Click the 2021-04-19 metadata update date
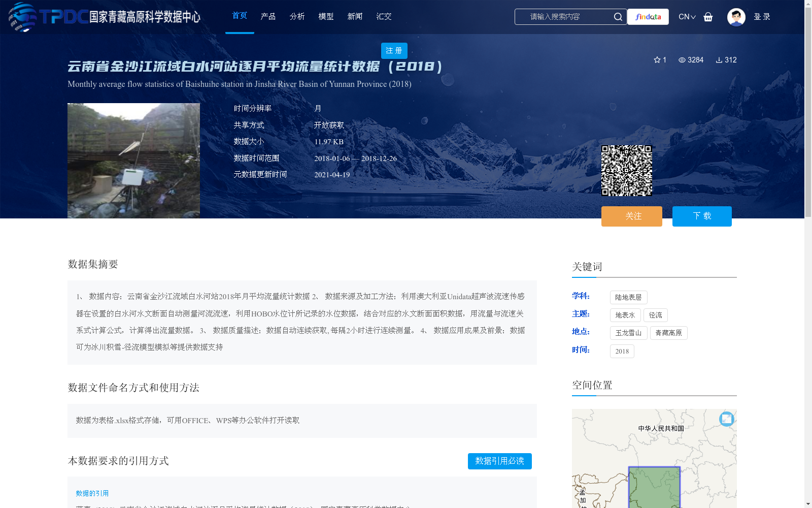Viewport: 812px width, 508px height. (x=332, y=175)
